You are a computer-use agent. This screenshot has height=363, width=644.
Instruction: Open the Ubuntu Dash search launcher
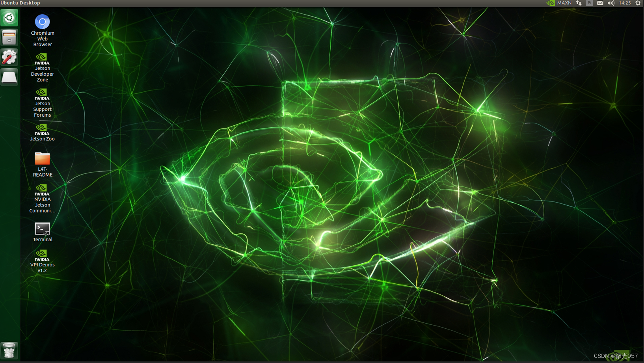click(x=9, y=18)
